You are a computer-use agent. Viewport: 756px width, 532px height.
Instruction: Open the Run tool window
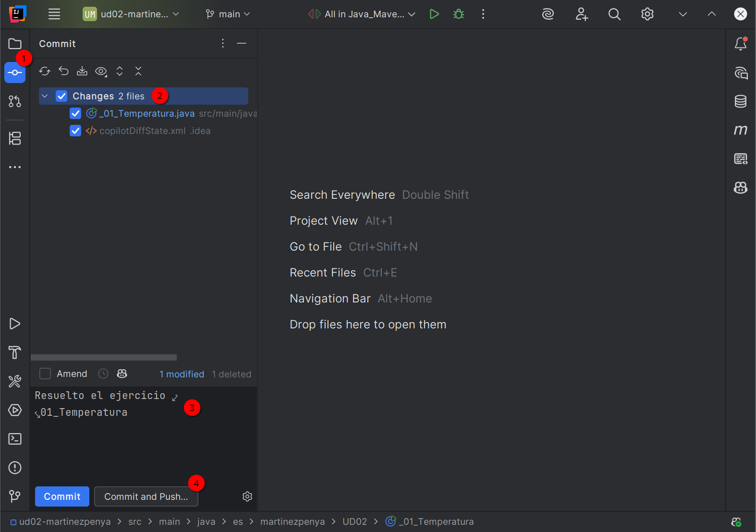(x=15, y=324)
